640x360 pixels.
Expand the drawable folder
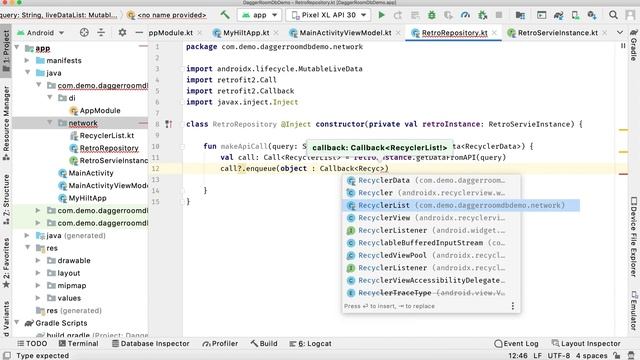click(x=38, y=260)
